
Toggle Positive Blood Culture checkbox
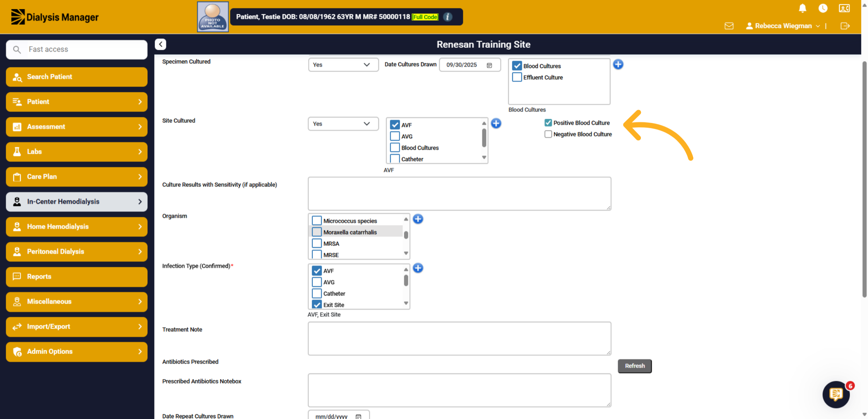548,123
